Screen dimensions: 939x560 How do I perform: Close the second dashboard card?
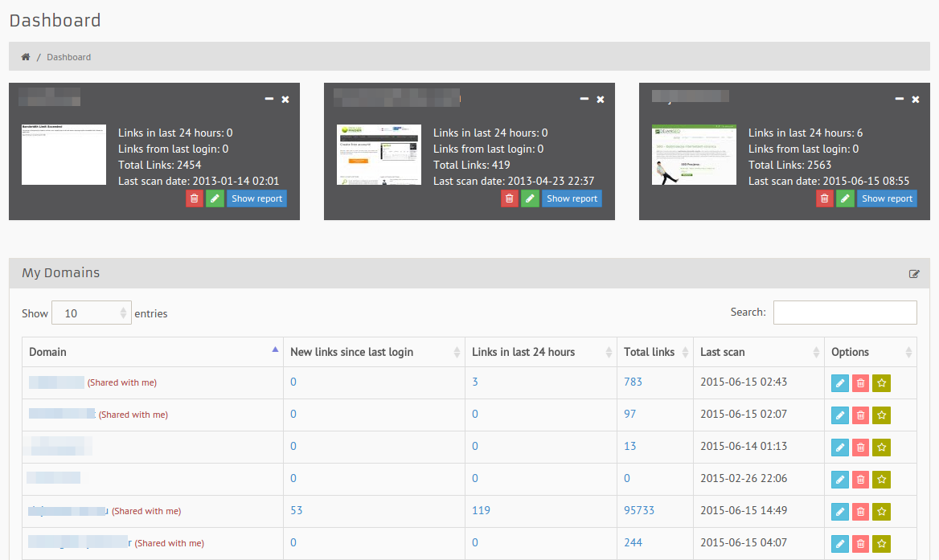[601, 99]
